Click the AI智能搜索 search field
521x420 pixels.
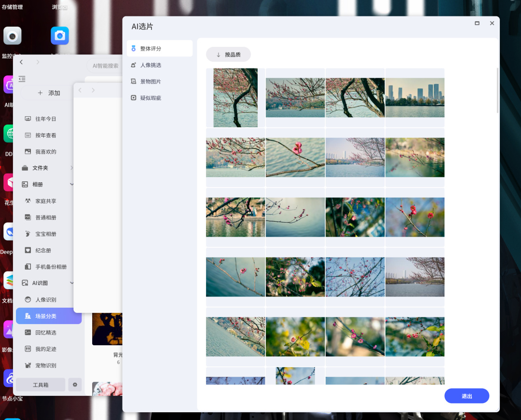[105, 66]
